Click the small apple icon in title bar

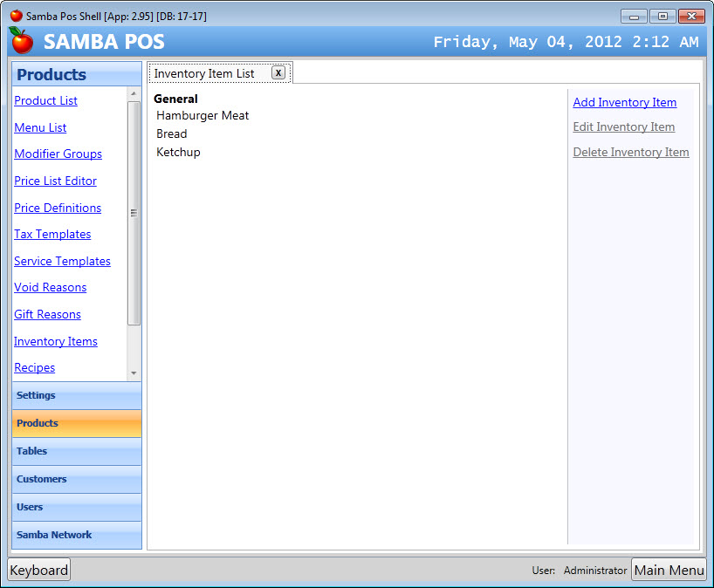[17, 16]
